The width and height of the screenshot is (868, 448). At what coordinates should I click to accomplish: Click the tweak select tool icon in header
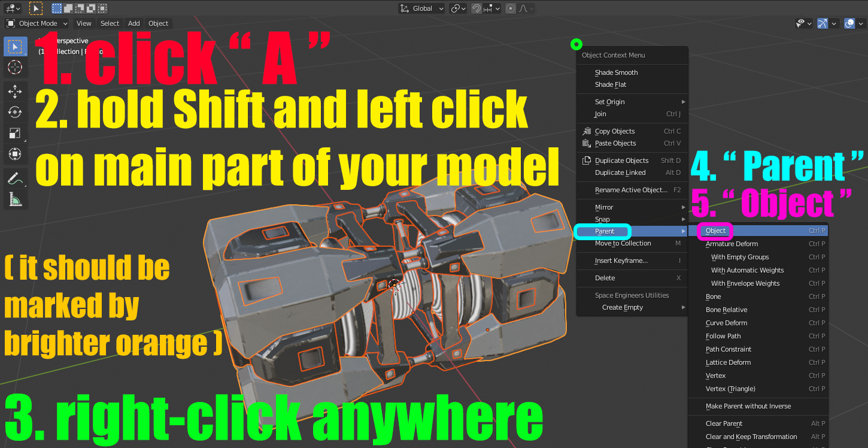click(35, 8)
